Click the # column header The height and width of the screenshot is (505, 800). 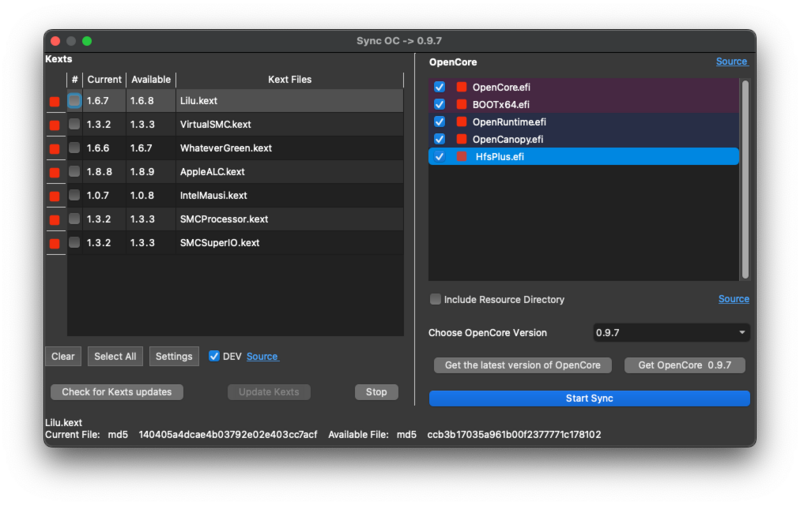point(74,80)
